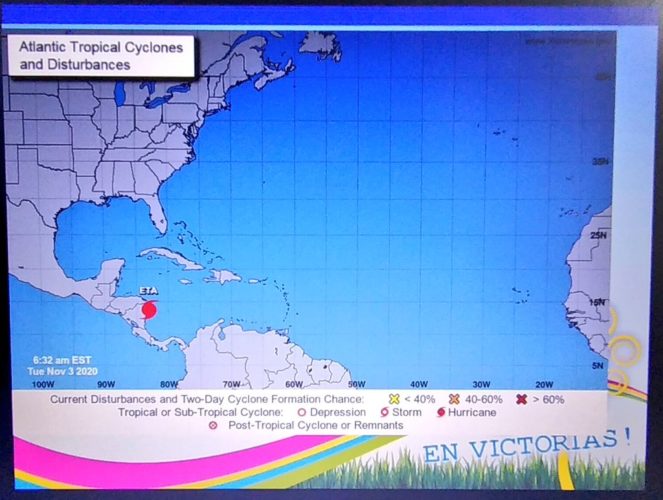Click the Tue Nov 3 2020 date text
This screenshot has width=663, height=500.
[x=65, y=370]
